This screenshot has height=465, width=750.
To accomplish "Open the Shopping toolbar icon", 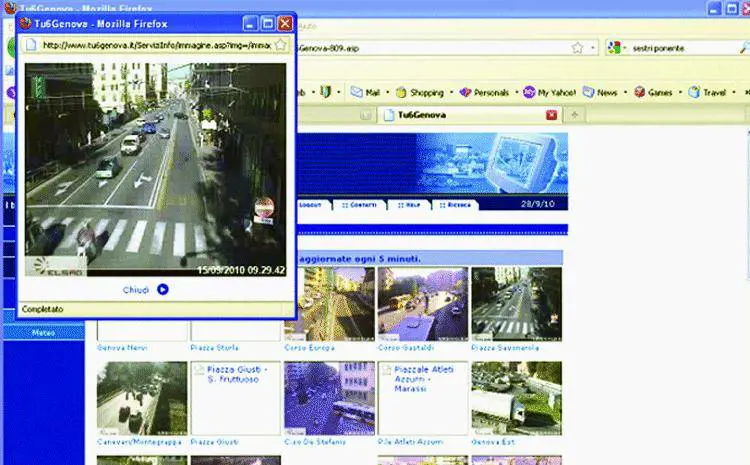I will coord(401,92).
